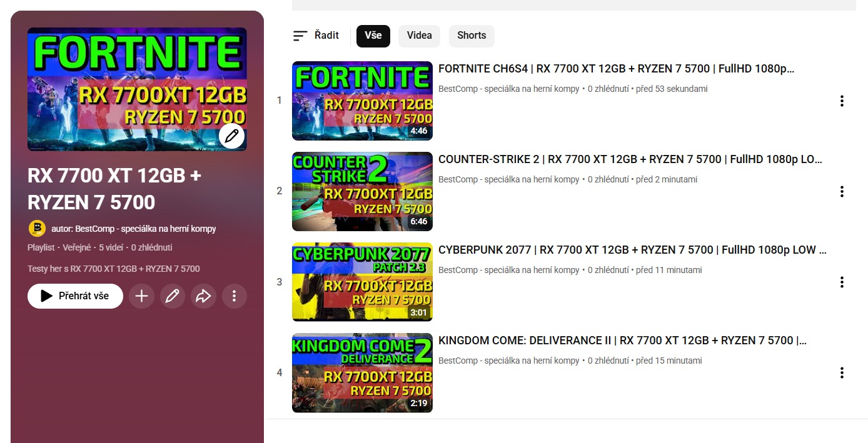Screen dimensions: 868x443
Task: Click the 3:01 duration badge
Action: pos(418,312)
